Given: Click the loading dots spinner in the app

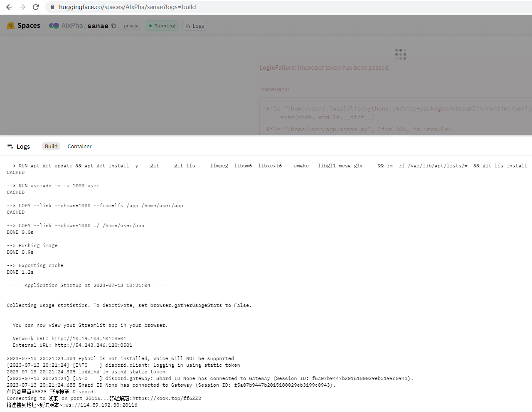Looking at the screenshot, I should [400, 54].
